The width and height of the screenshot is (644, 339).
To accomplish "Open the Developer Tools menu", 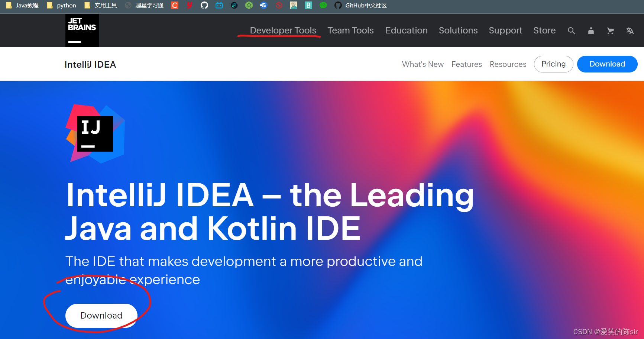I will click(x=283, y=30).
